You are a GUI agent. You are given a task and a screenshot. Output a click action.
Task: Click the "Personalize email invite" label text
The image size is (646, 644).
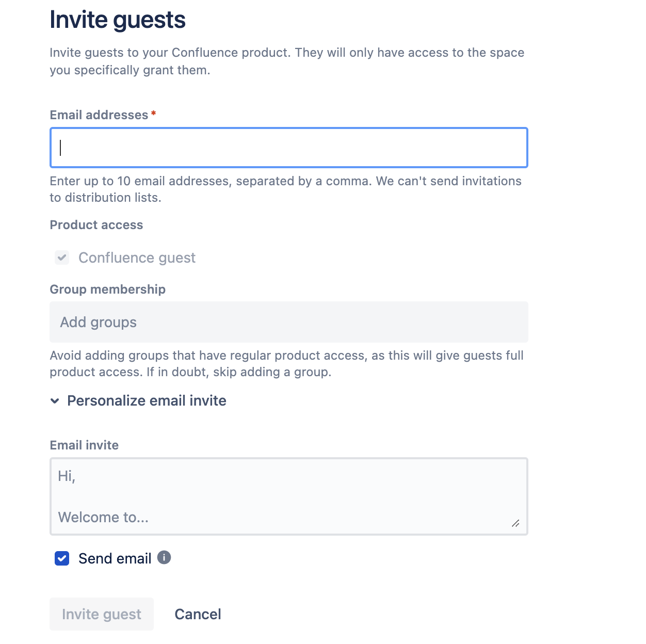coord(147,401)
